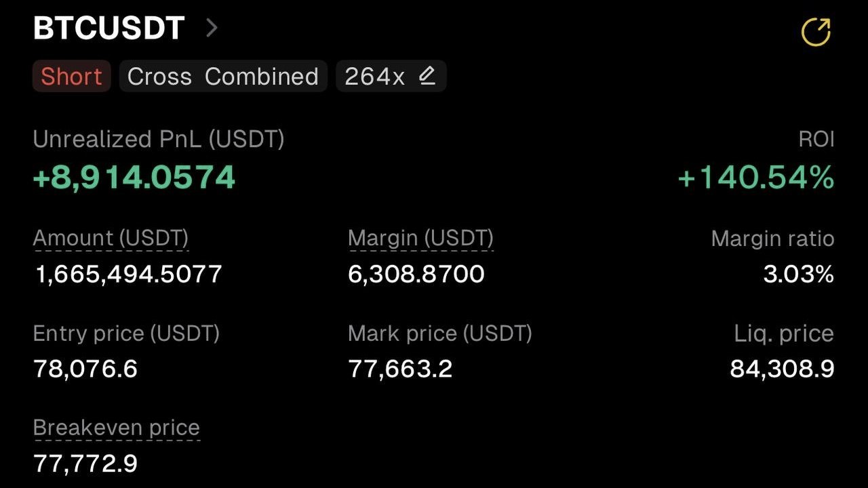
Task: Select the Short position tag
Action: (x=71, y=76)
